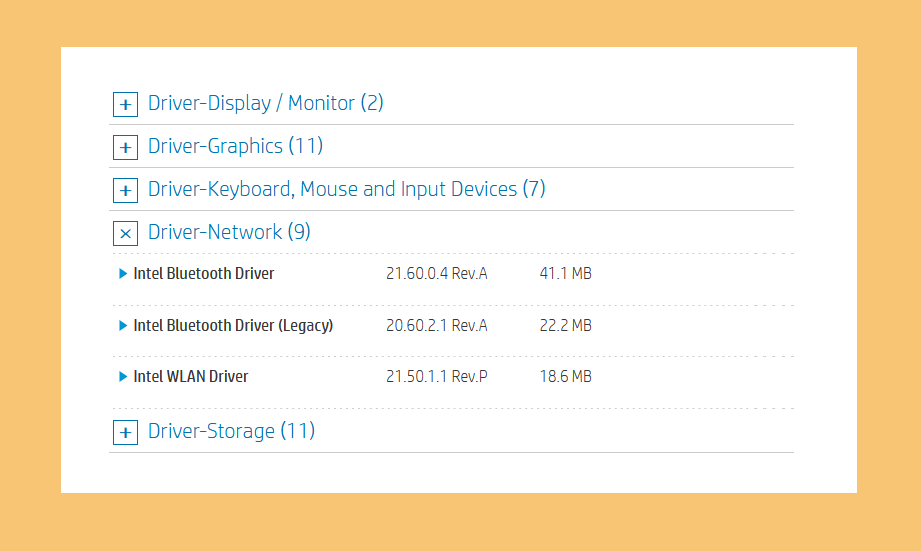
Task: Select the Intel Bluetooth Driver (Legacy) name
Action: click(233, 325)
